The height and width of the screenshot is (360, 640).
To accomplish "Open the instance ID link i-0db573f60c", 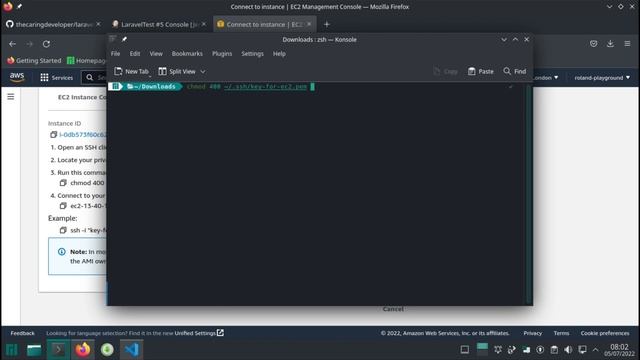I will (x=83, y=134).
